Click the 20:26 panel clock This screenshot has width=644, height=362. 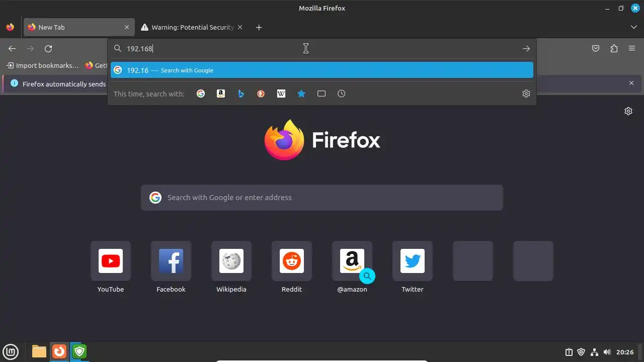coord(625,352)
